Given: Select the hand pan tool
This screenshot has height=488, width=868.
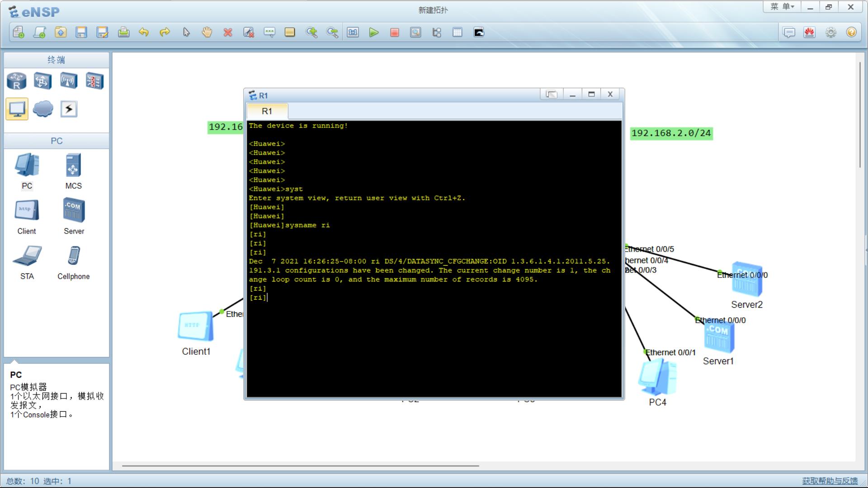Looking at the screenshot, I should click(x=207, y=32).
